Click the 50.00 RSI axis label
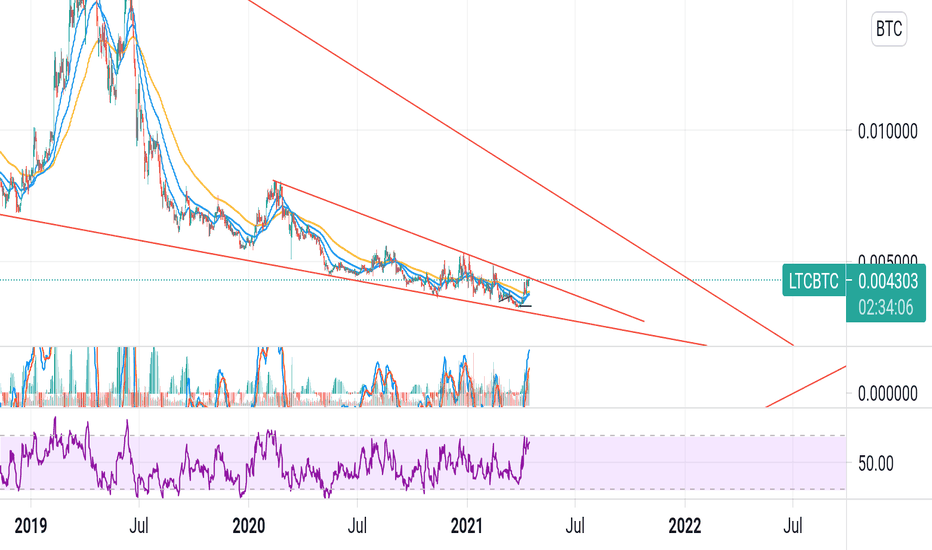The image size is (932, 550). coord(876,463)
